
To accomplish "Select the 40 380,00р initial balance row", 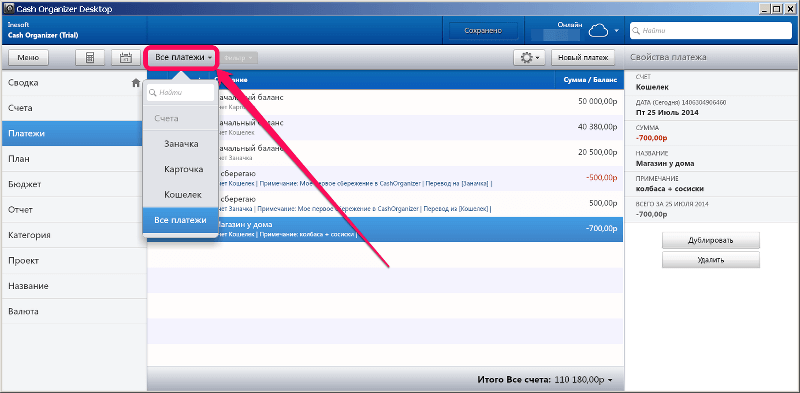I will point(385,128).
